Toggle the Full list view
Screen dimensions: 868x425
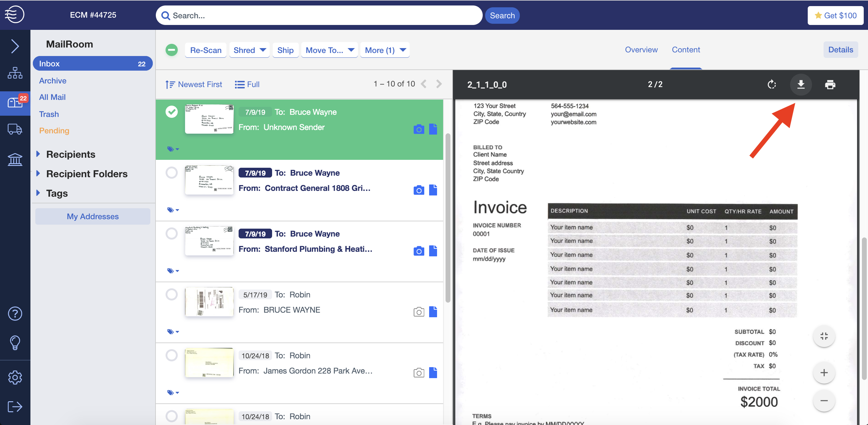pyautogui.click(x=247, y=84)
